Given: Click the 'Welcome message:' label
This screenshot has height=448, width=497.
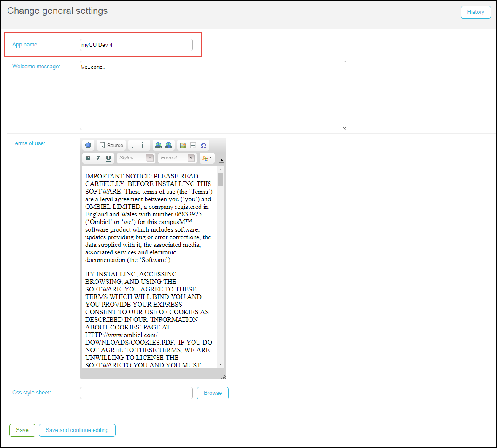Looking at the screenshot, I should tap(36, 67).
